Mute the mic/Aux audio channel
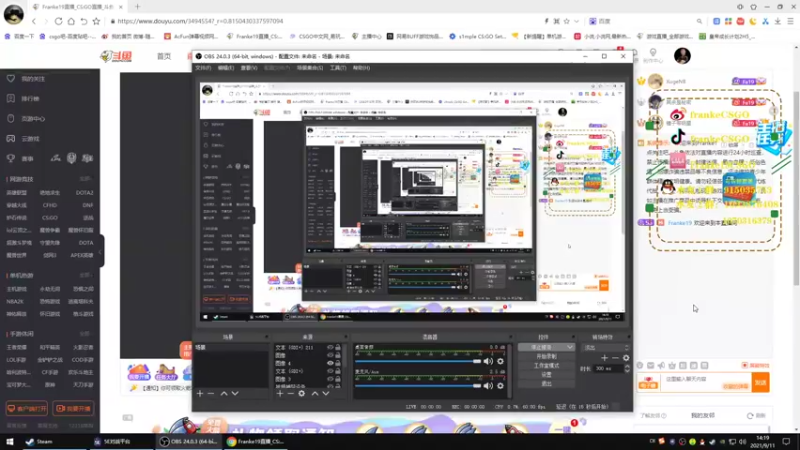Image resolution: width=800 pixels, height=450 pixels. pyautogui.click(x=488, y=386)
